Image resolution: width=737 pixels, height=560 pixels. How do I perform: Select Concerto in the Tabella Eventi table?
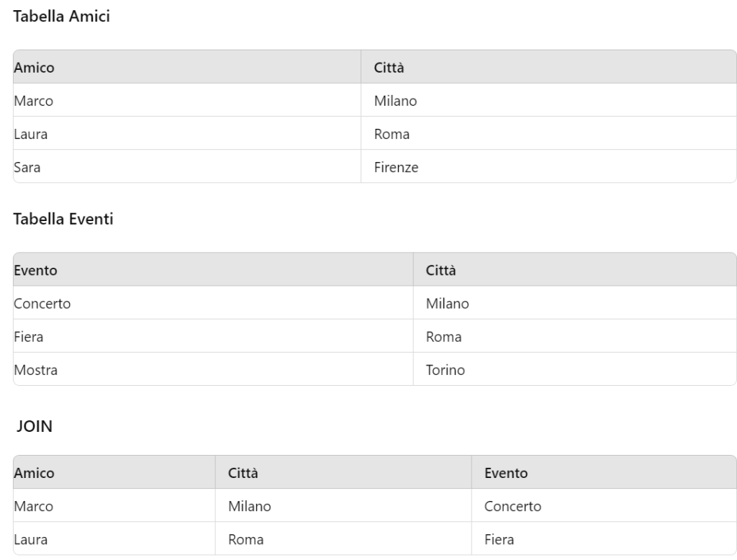42,304
